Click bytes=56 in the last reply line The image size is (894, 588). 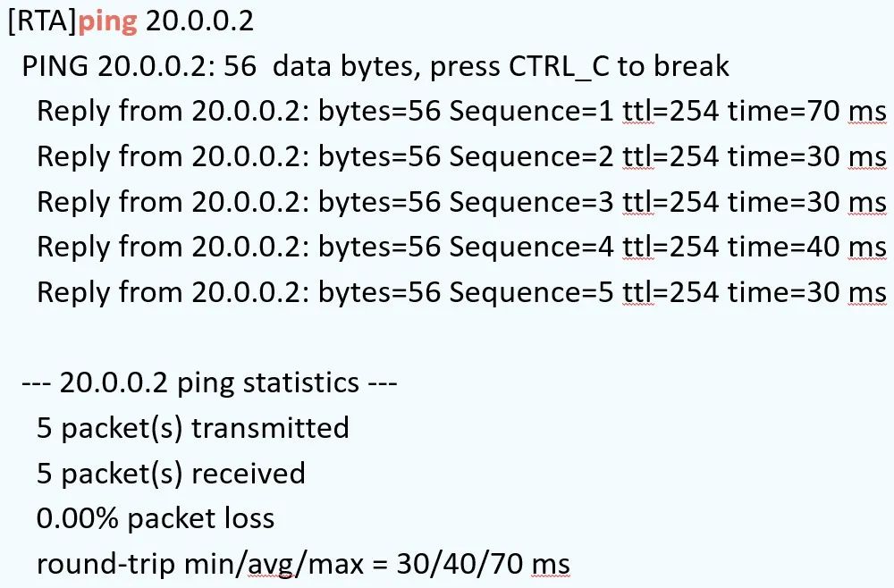(379, 293)
